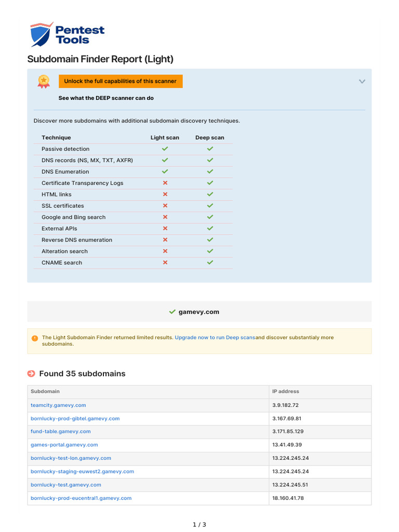Open teamcity.gamevy.com subdomain link
The image size is (399, 532).
pos(58,405)
